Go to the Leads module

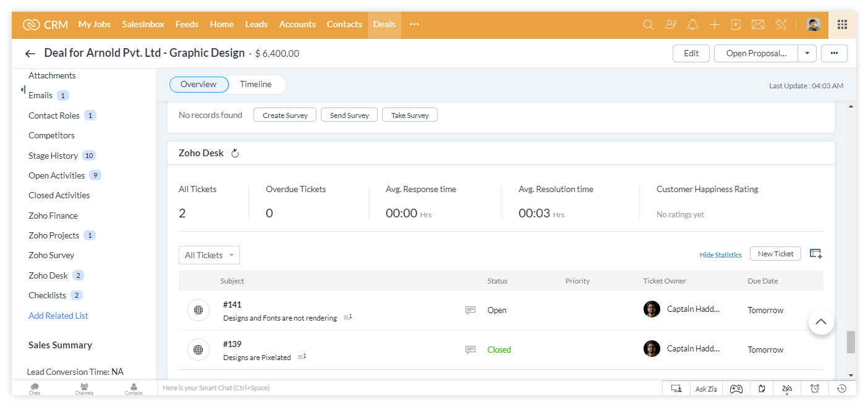[x=257, y=25]
